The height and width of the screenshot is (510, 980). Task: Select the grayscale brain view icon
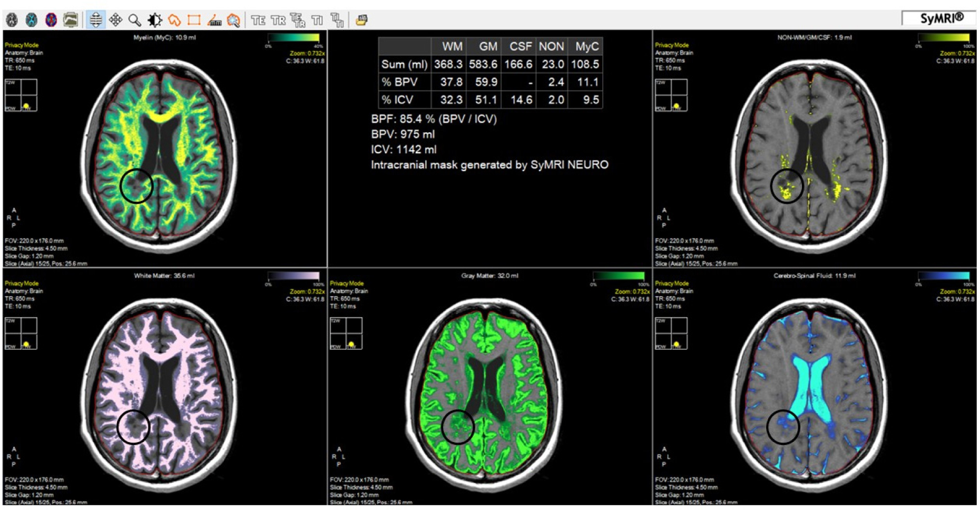coord(12,20)
